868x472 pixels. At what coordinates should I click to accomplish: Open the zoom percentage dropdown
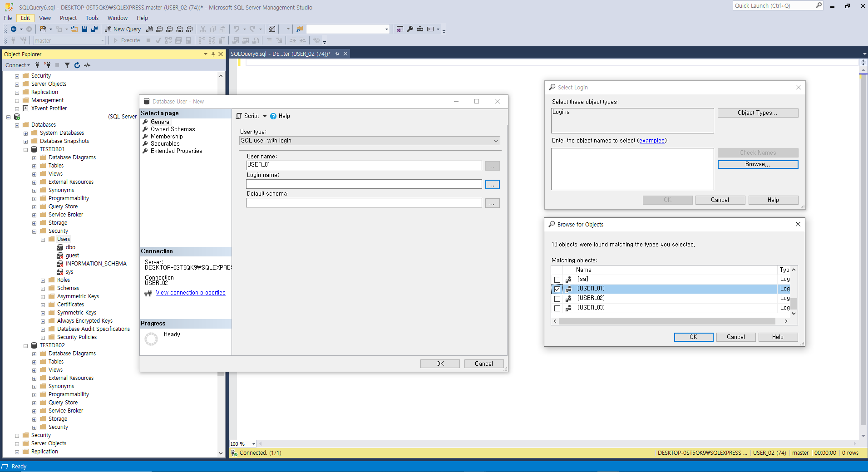(x=253, y=444)
